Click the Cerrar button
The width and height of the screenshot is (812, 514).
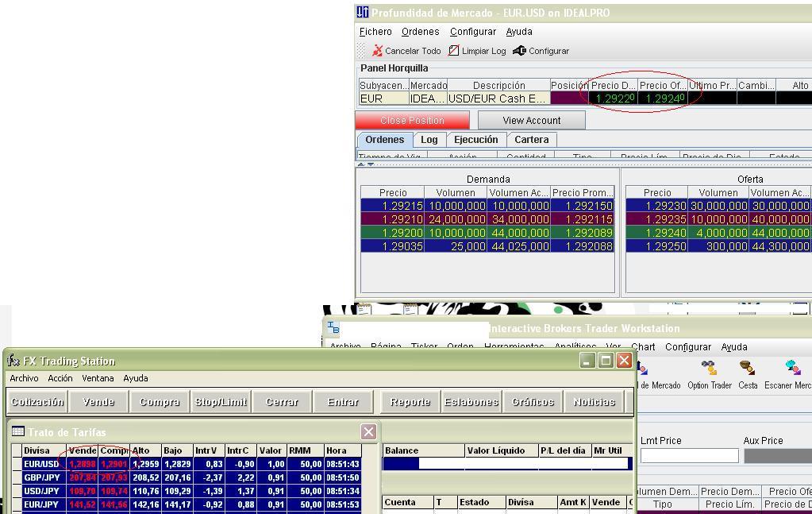coord(282,401)
